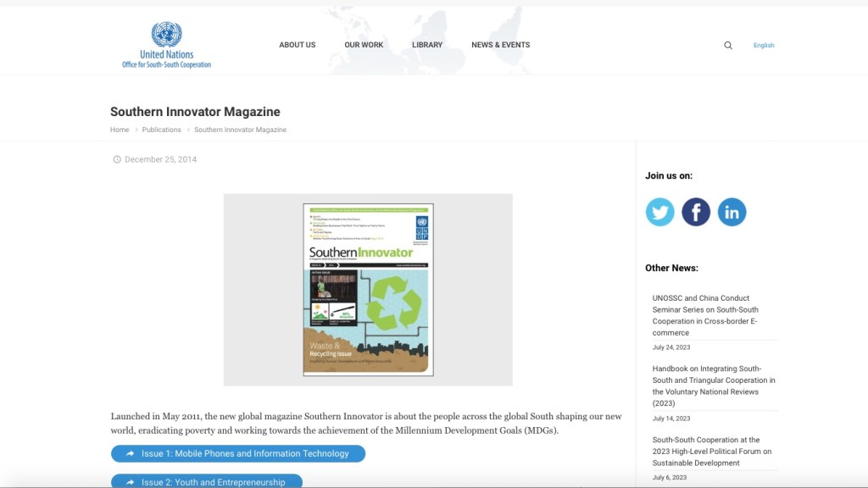Open Issue 1: Mobile Phones and Information Technology
Viewport: 868px width, 488px height.
tap(238, 454)
